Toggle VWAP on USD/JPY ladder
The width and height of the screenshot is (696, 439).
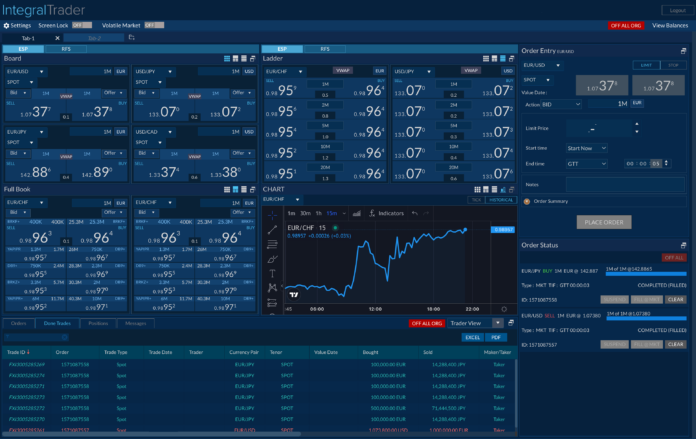point(471,71)
